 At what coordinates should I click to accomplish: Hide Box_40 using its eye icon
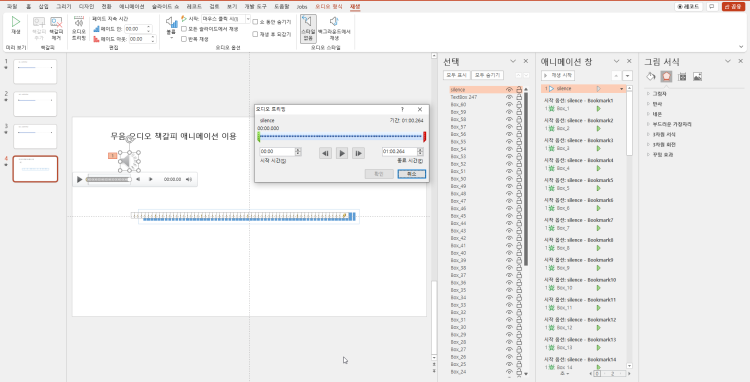point(509,253)
